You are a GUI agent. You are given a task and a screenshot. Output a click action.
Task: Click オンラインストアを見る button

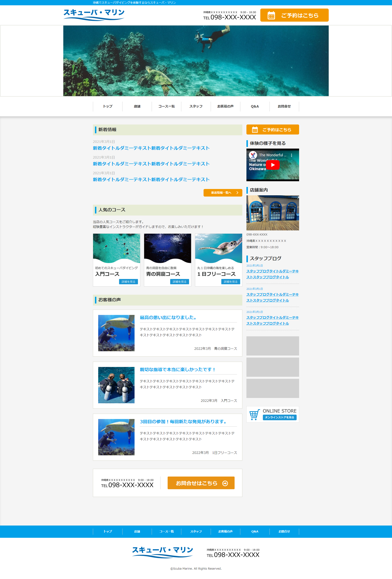(279, 417)
